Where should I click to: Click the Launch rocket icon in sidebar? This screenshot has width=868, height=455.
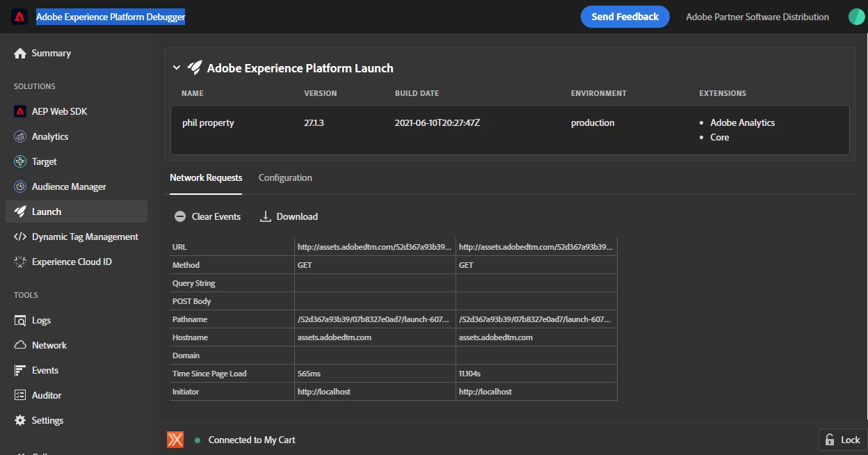(x=19, y=211)
